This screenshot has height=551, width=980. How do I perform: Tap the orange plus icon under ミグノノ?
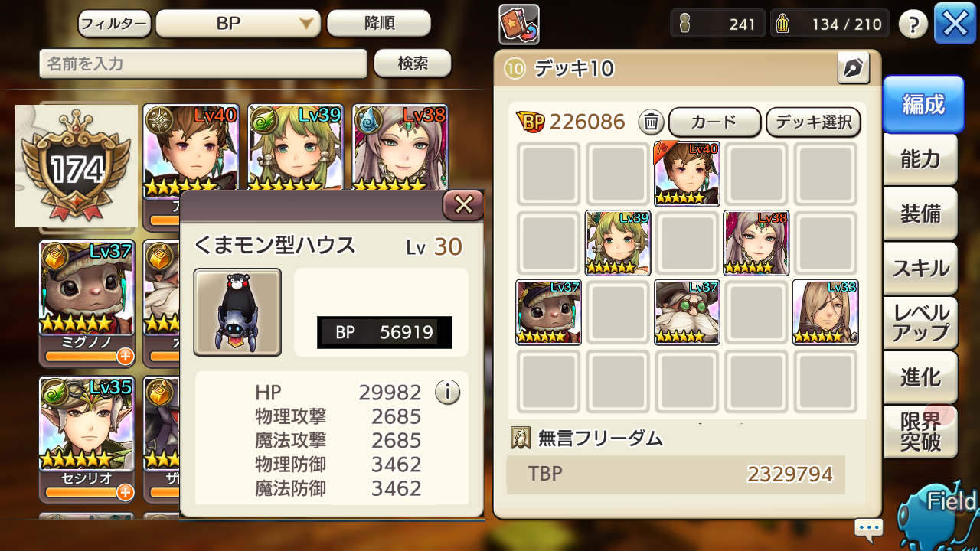125,357
